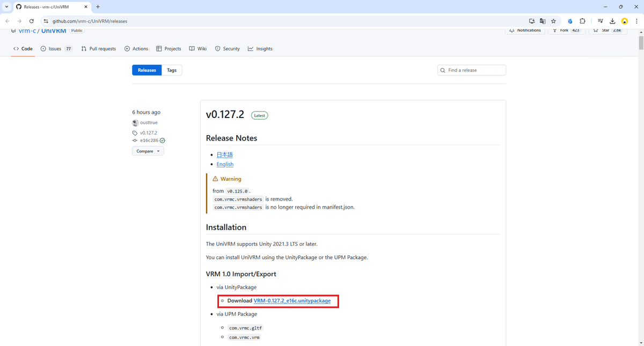Open the Extensions puzzle icon
The width and height of the screenshot is (644, 346).
582,21
